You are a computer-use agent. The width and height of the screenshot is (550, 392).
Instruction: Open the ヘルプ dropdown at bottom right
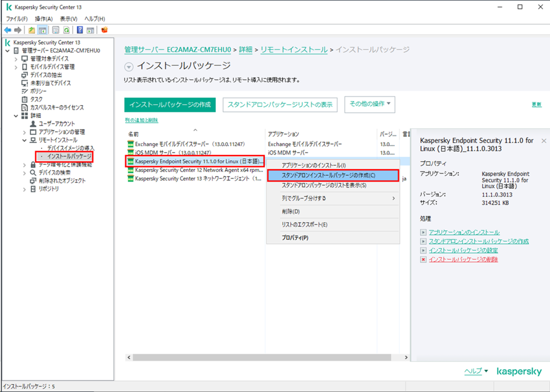476,371
